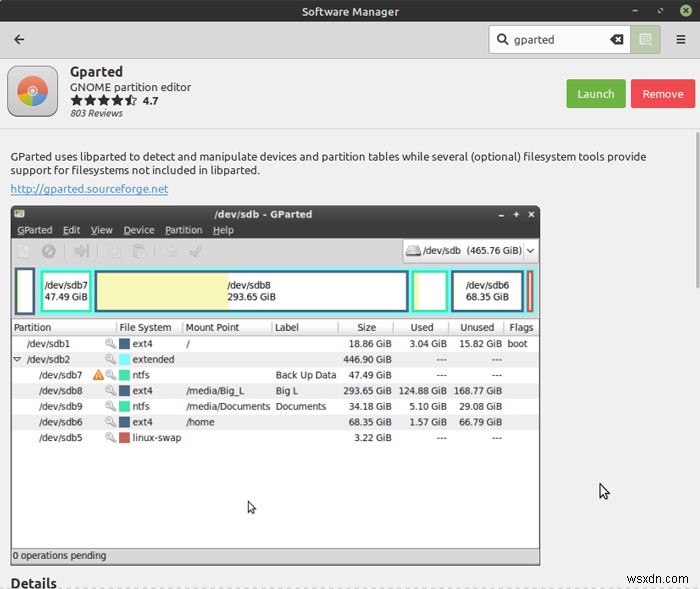Sort by the Label column header
700x589 pixels.
tap(305, 327)
